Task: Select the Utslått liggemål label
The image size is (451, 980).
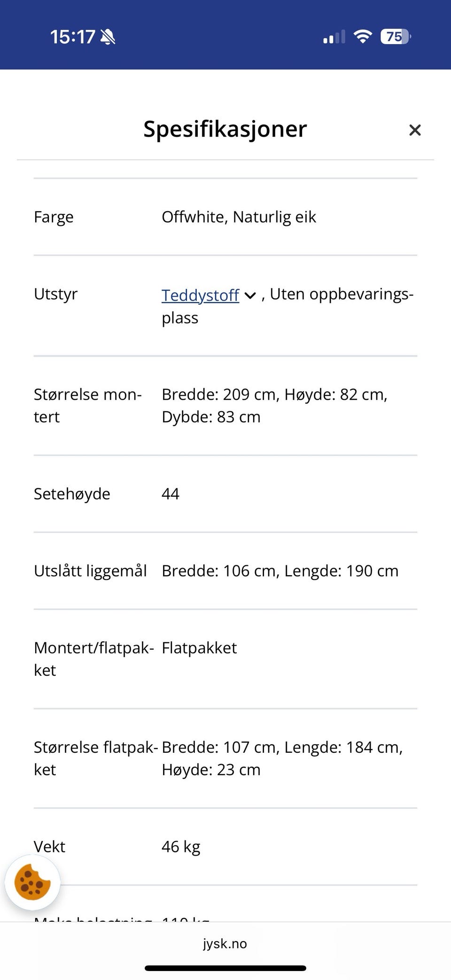Action: 90,571
